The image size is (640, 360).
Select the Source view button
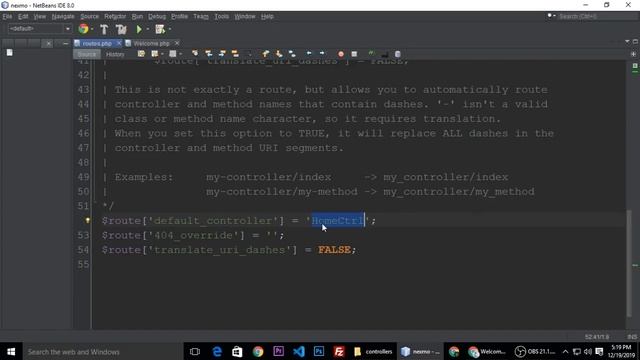point(87,54)
